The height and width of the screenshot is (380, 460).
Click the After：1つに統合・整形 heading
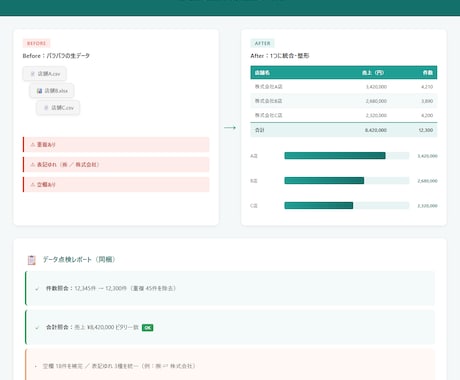coord(280,56)
